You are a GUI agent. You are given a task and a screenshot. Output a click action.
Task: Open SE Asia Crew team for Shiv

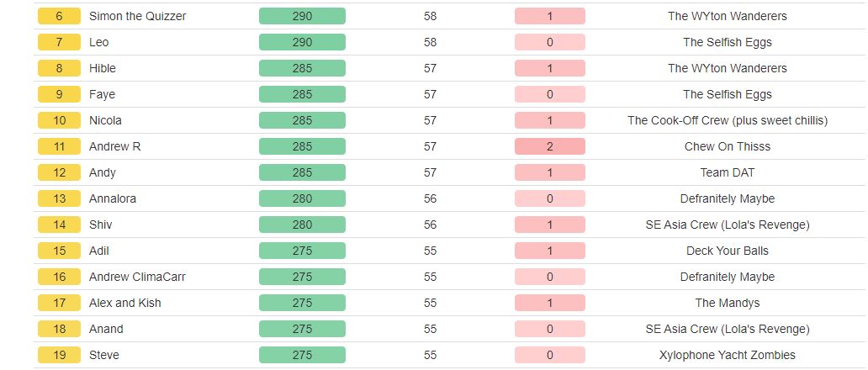pos(728,224)
